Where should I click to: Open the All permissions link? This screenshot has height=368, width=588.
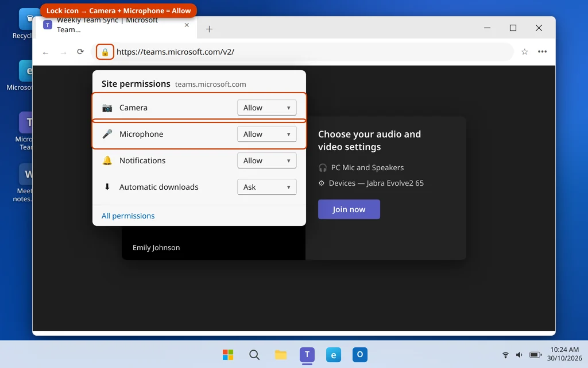128,216
